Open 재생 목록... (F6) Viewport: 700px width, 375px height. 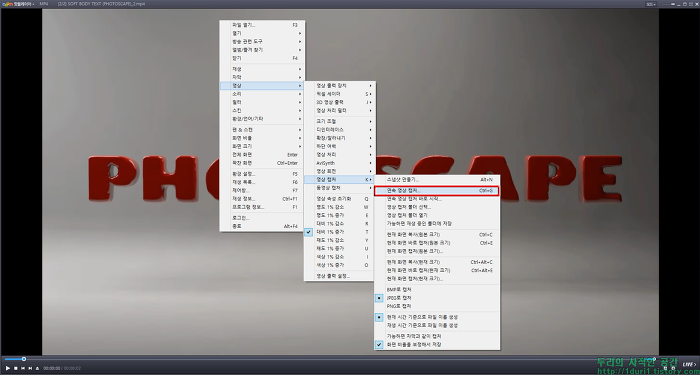pos(262,182)
